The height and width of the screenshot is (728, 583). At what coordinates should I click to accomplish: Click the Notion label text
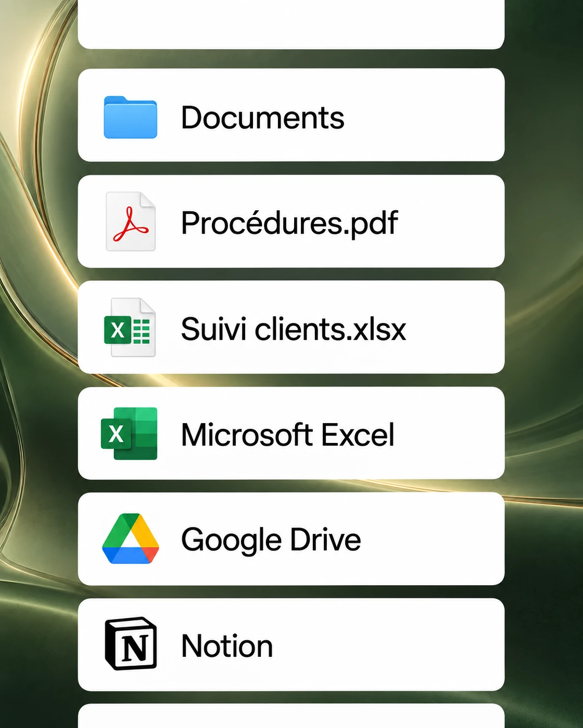pos(227,646)
